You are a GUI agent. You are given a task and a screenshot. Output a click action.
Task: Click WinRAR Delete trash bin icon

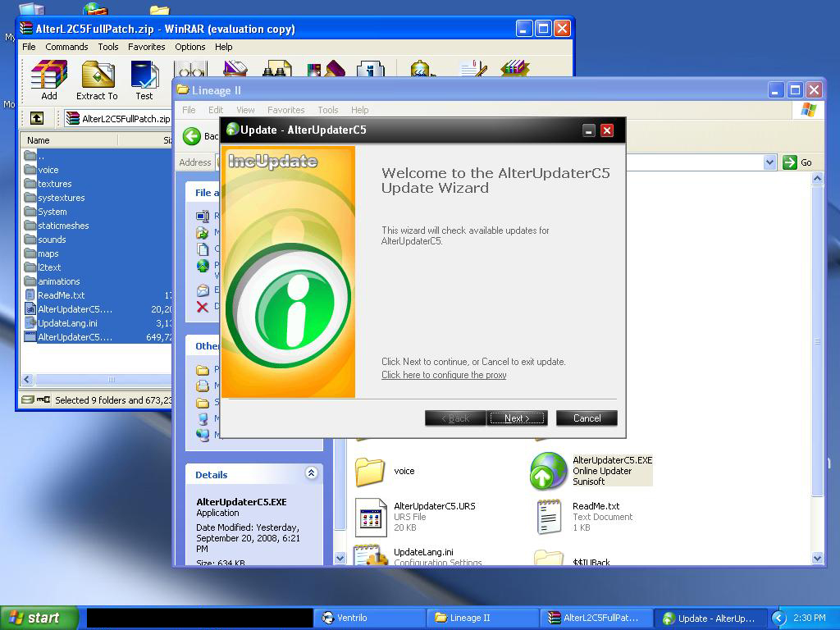click(235, 69)
